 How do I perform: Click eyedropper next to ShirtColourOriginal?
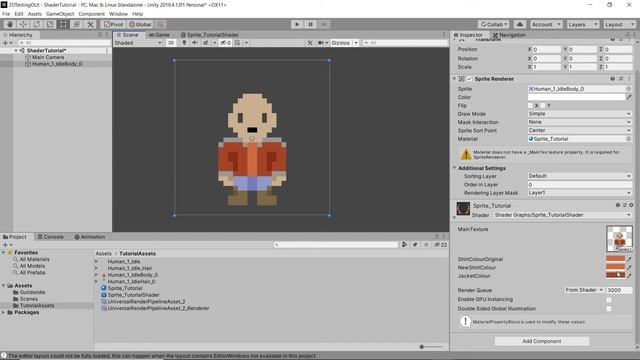tap(629, 259)
